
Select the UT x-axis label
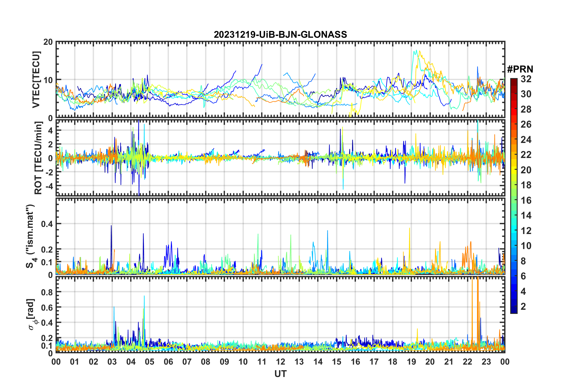tap(280, 374)
